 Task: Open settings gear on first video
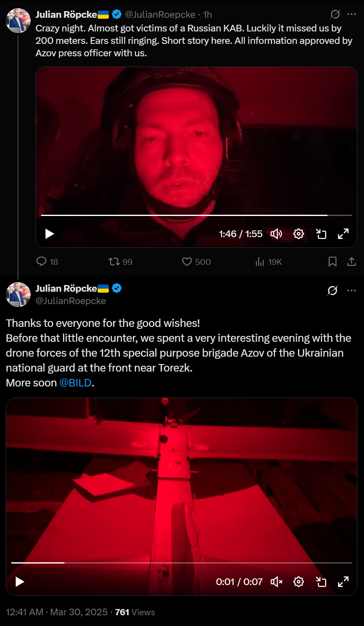pyautogui.click(x=299, y=234)
